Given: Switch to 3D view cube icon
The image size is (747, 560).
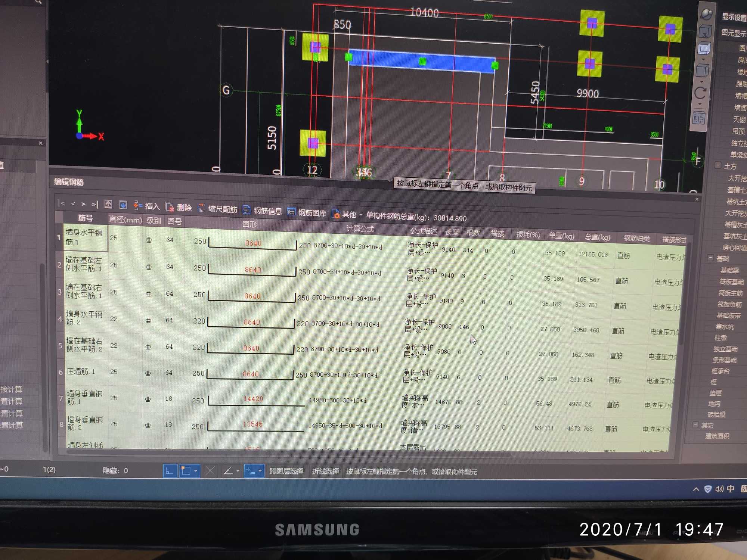Looking at the screenshot, I should pyautogui.click(x=705, y=32).
